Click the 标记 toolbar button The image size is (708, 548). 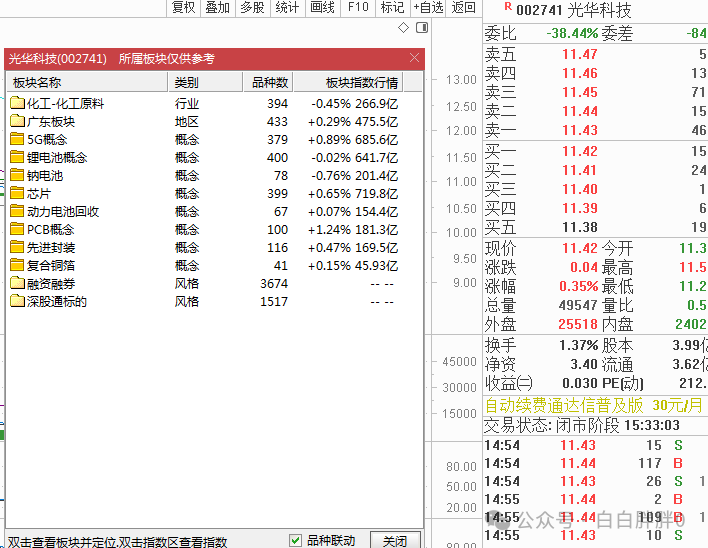(392, 8)
